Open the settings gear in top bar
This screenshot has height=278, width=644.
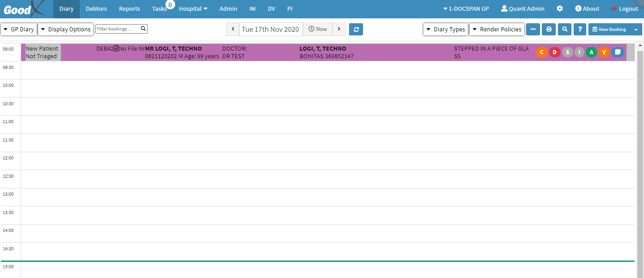click(x=560, y=9)
